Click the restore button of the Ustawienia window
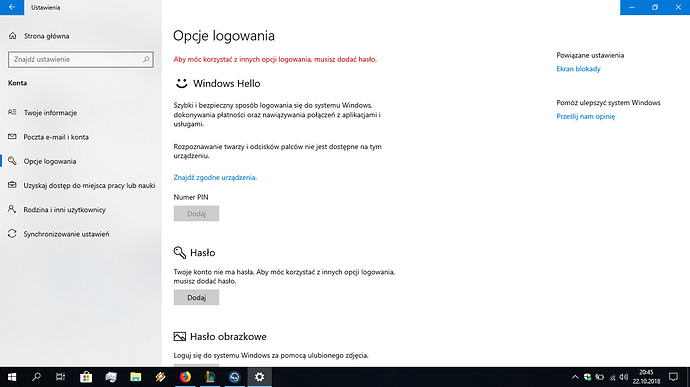 tap(655, 7)
